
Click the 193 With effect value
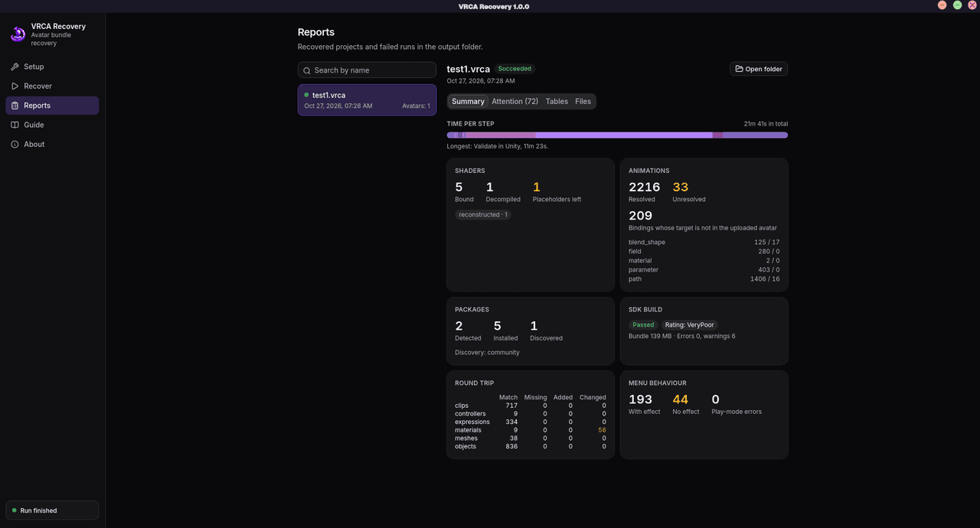coord(640,399)
